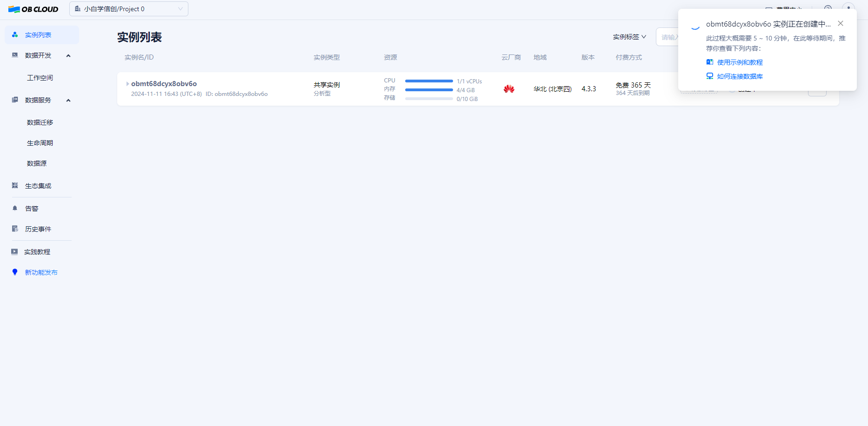Click the 364 天后到期 expiry text
This screenshot has height=426, width=868.
click(633, 93)
